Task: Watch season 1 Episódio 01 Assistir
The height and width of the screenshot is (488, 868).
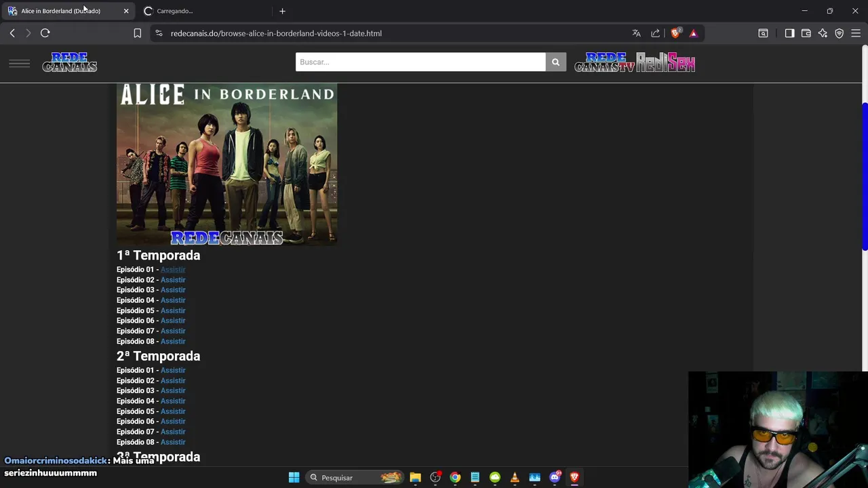Action: tap(173, 270)
